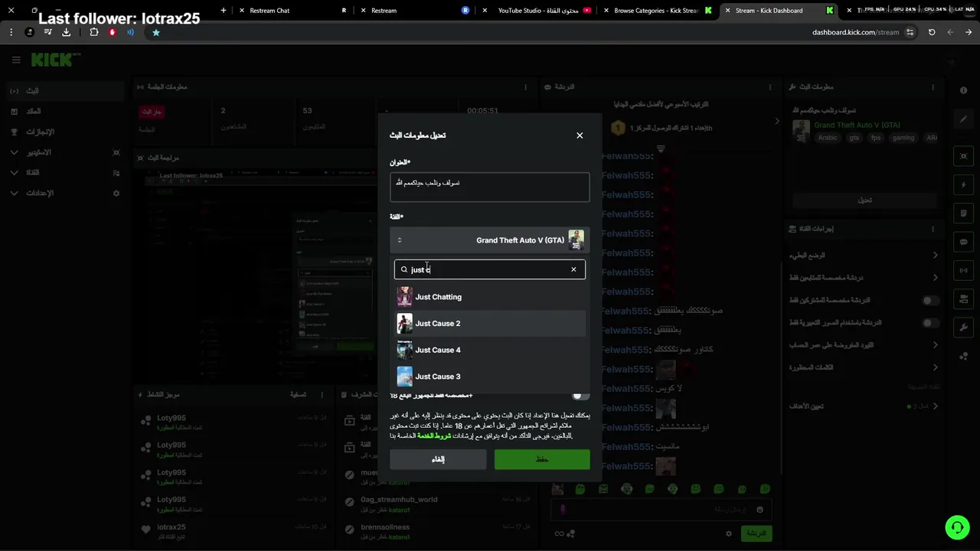
Task: Click the green Save button in dialog
Action: click(542, 459)
